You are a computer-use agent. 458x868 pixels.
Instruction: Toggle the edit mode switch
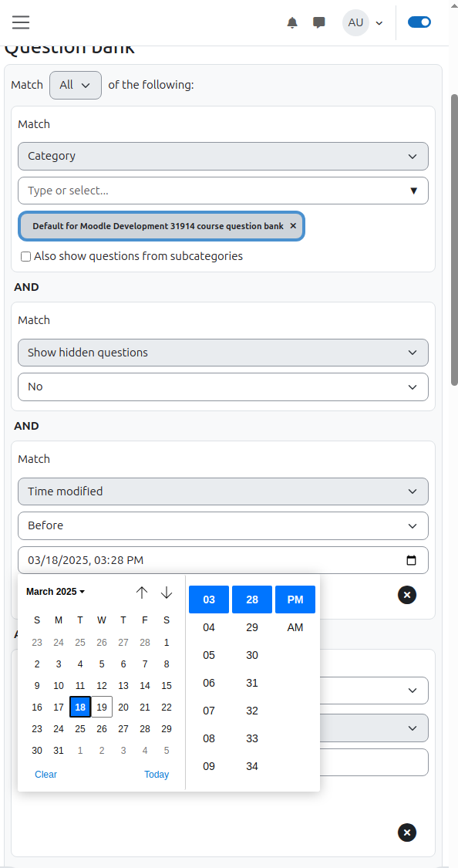coord(419,22)
